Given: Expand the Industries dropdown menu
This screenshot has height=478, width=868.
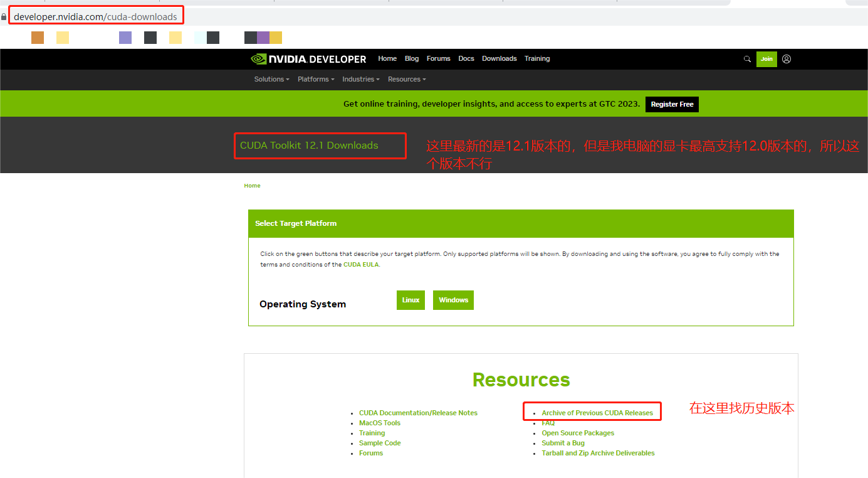Looking at the screenshot, I should pos(361,79).
